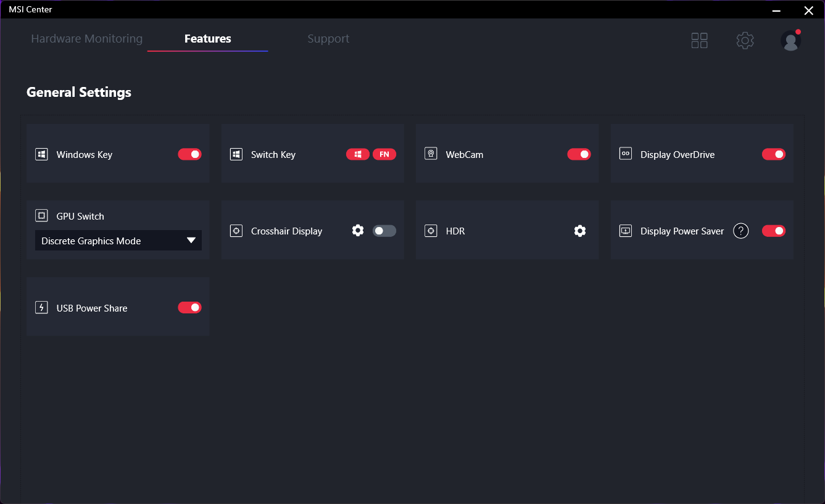This screenshot has height=504, width=825.
Task: Switch to Hardware Monitoring tab
Action: point(87,38)
